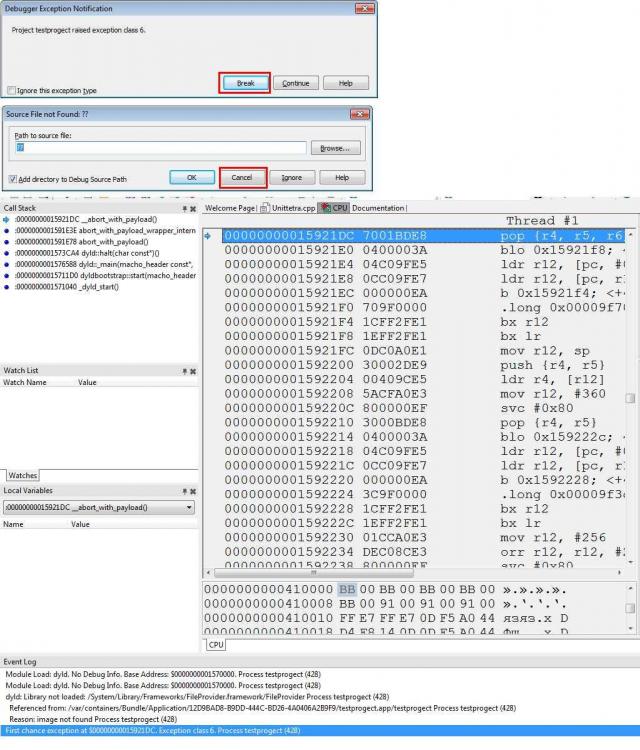Select the bottom CPU tab

tap(216, 645)
